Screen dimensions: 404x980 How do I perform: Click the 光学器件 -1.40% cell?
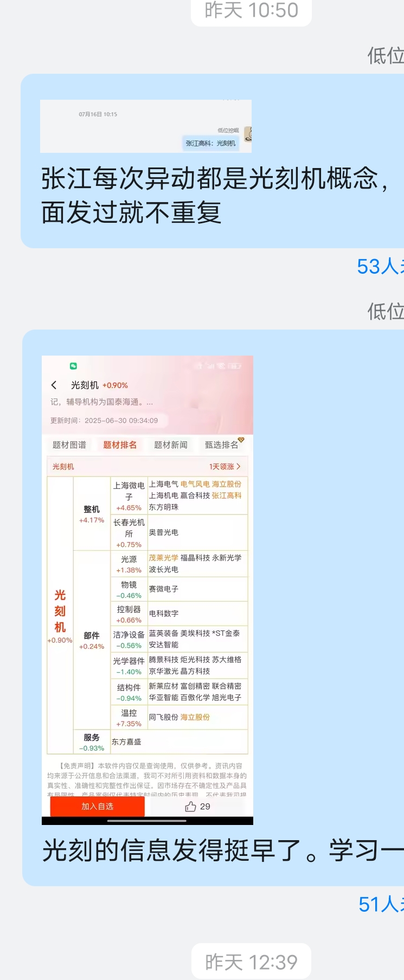coord(129,666)
